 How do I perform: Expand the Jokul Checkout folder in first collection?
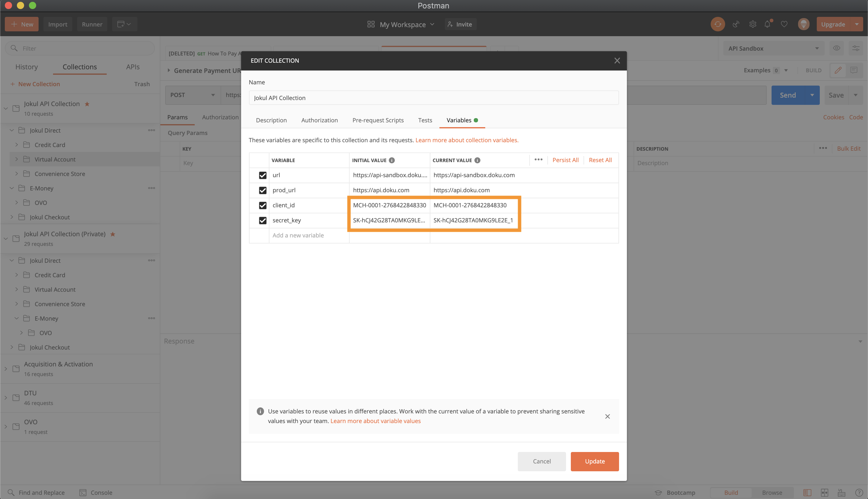(x=12, y=217)
